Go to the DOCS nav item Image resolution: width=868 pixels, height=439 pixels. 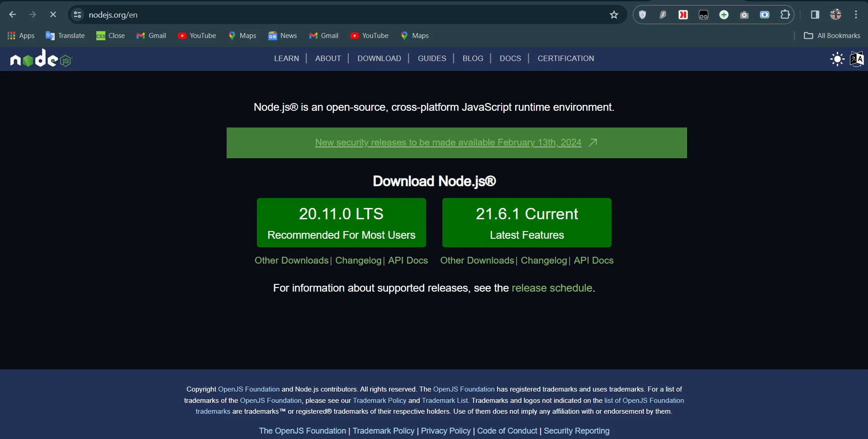click(510, 58)
